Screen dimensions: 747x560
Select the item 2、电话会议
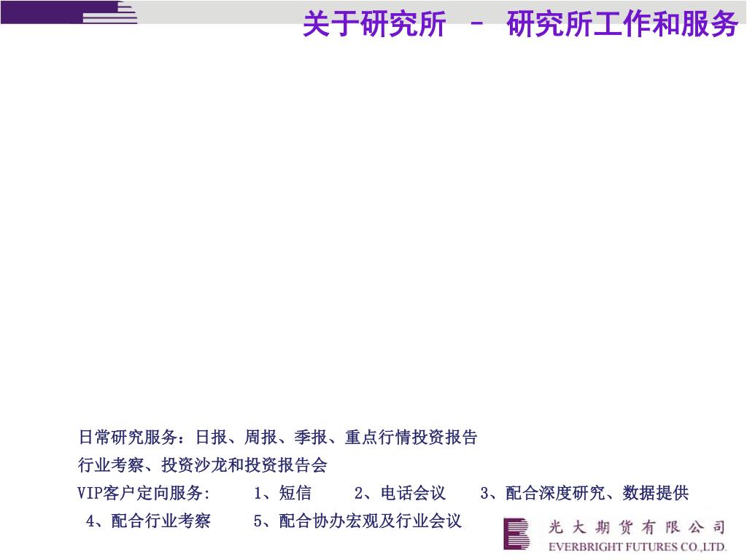pos(400,493)
